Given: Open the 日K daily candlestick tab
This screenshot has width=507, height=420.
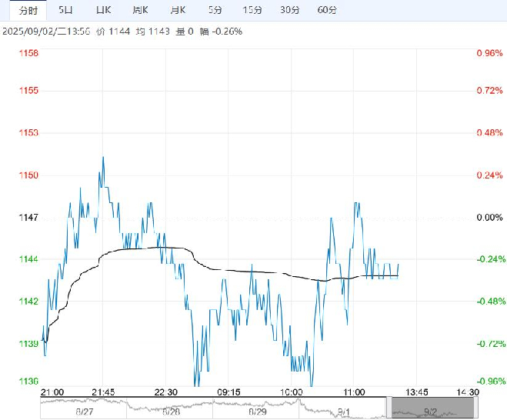Looking at the screenshot, I should tap(103, 10).
